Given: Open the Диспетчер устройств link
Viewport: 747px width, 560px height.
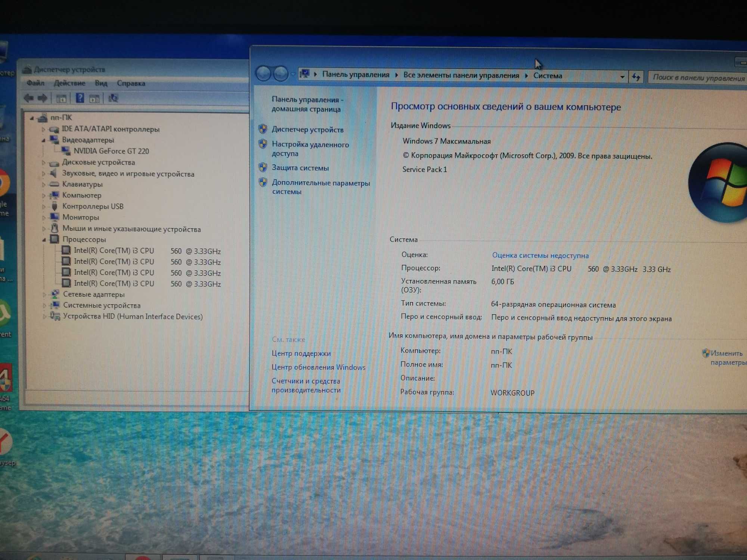Looking at the screenshot, I should coord(307,130).
